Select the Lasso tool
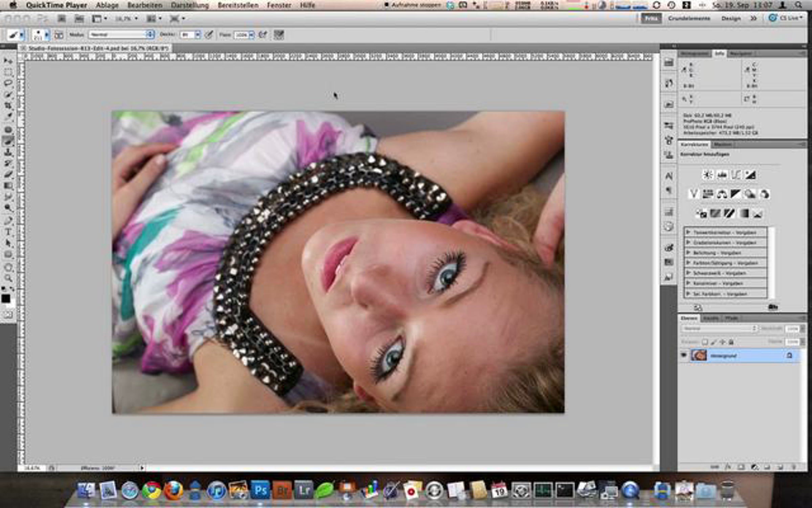Image resolution: width=812 pixels, height=508 pixels. click(8, 83)
